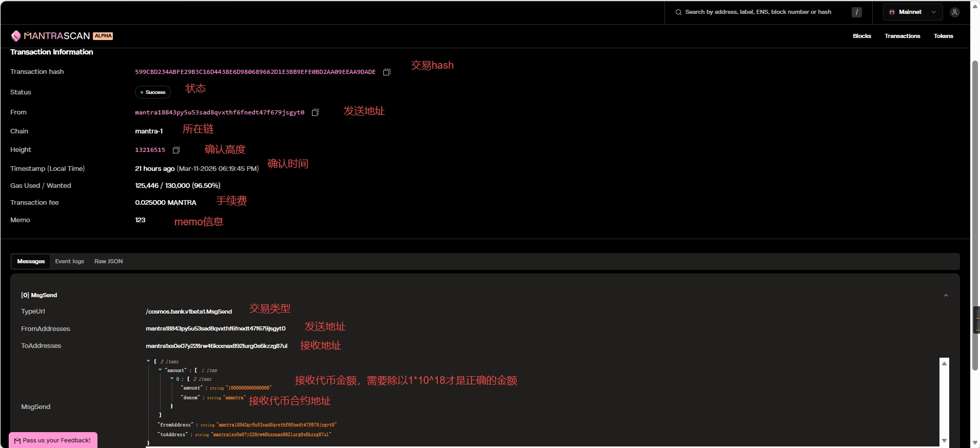Click the Mainnet network logo icon
Image resolution: width=980 pixels, height=448 pixels.
892,12
